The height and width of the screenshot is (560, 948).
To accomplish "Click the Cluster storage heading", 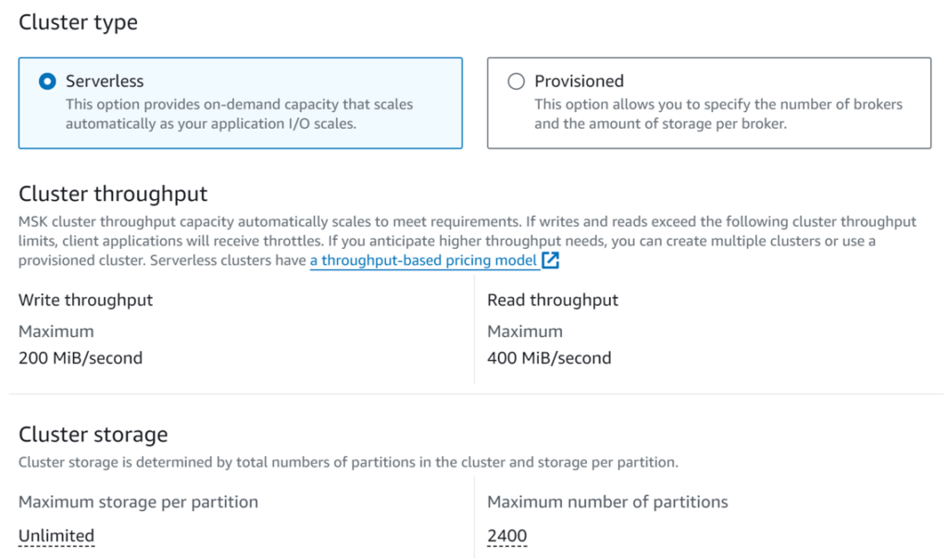I will click(x=94, y=434).
